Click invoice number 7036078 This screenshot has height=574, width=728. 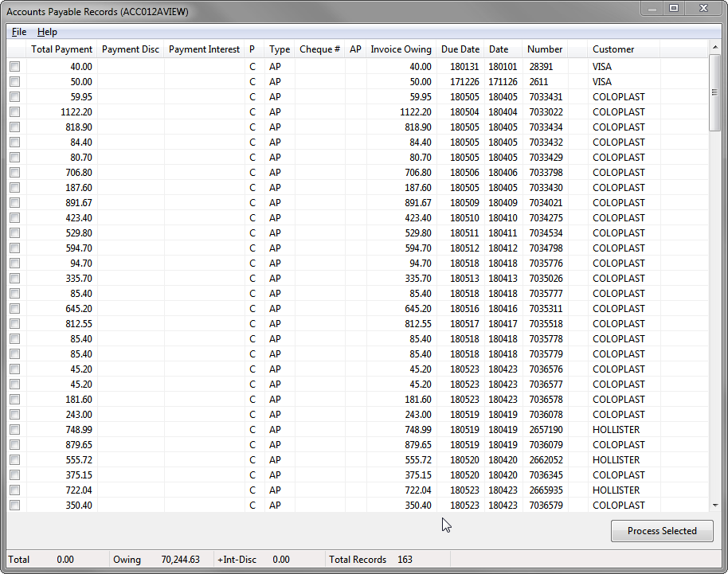tap(546, 414)
